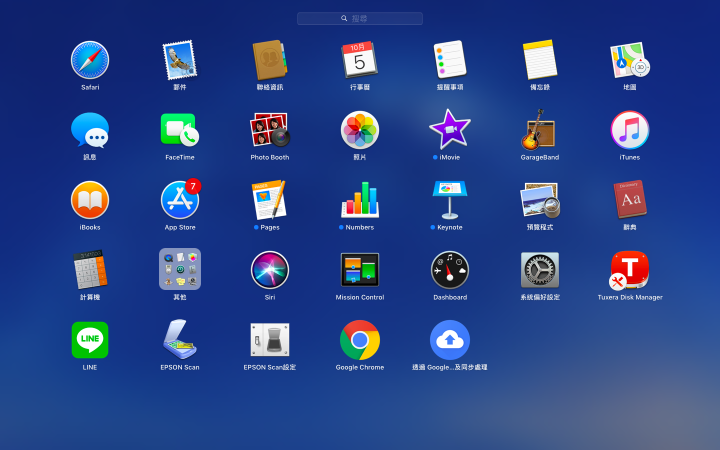Open the Calendar app showing 5

360,60
